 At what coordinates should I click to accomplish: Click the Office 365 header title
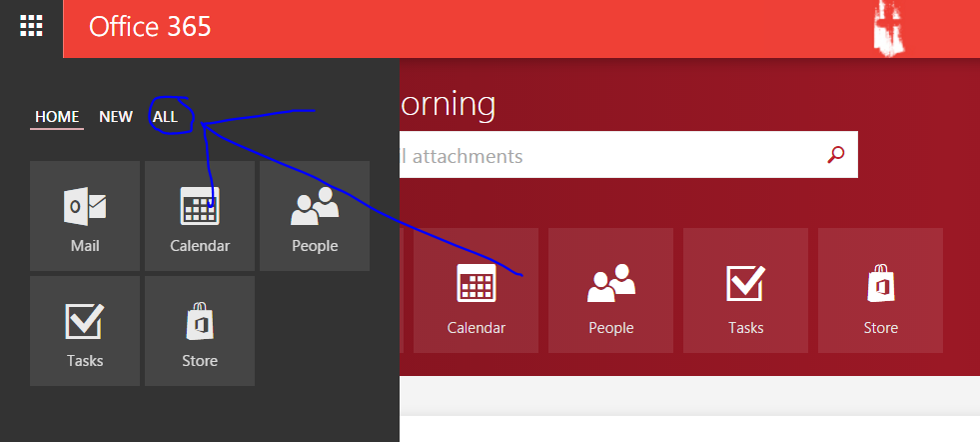point(150,27)
